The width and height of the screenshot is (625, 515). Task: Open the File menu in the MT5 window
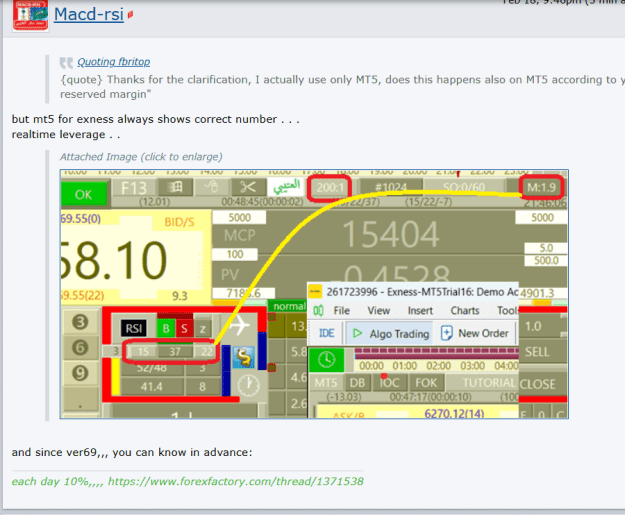(x=342, y=311)
